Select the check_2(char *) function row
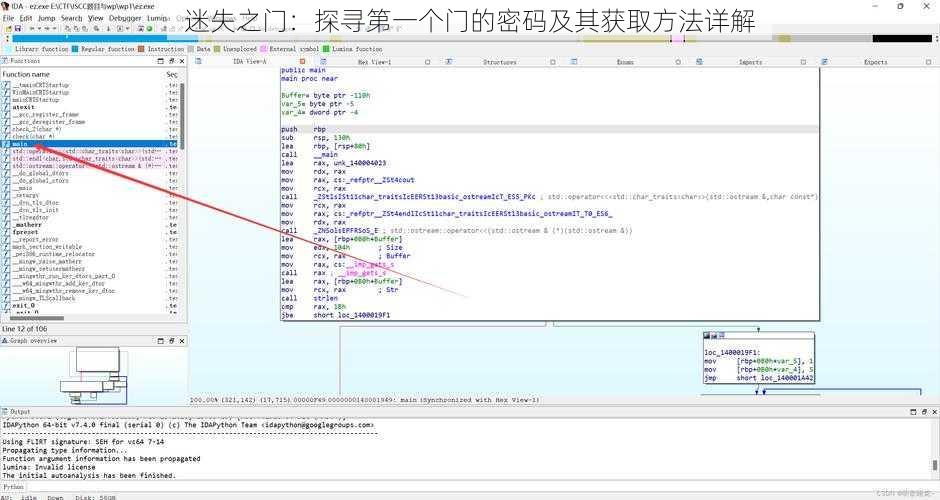Screen dimensions: 940x500 (x=91, y=129)
